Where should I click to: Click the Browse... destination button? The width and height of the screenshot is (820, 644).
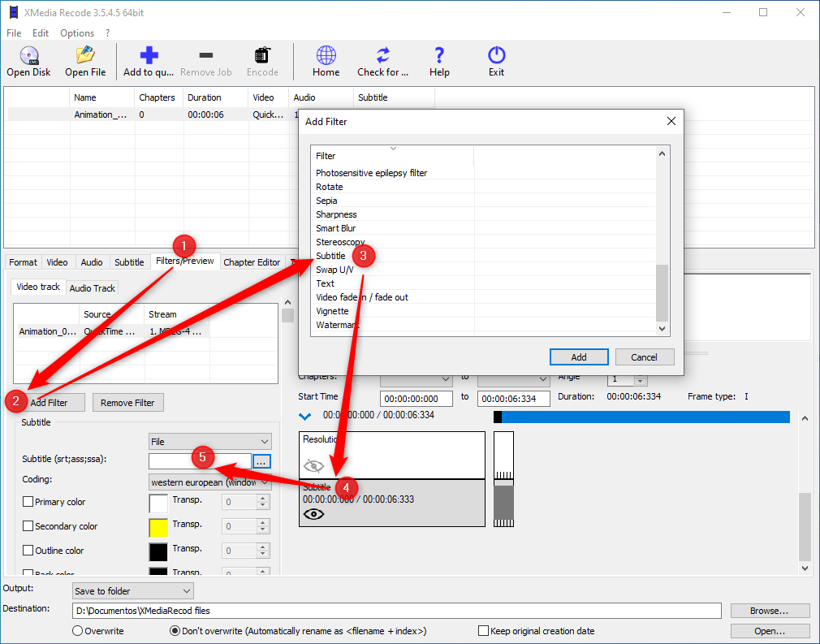point(770,611)
